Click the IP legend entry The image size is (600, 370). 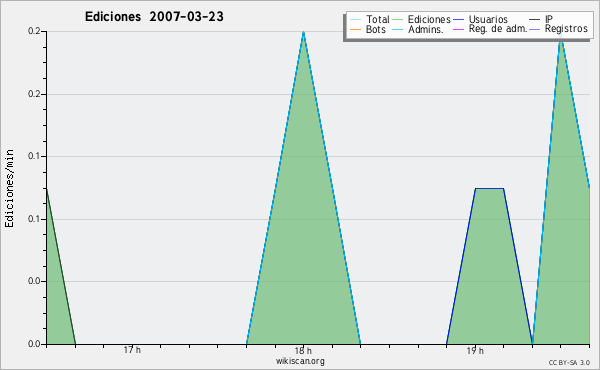(541, 19)
